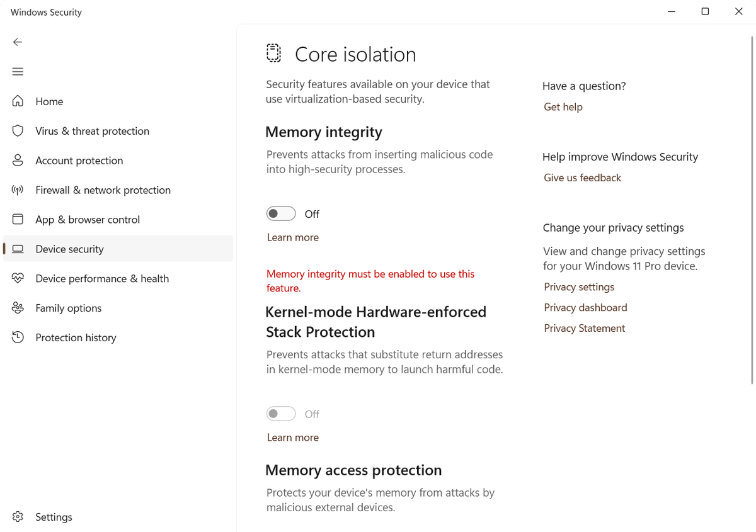Image resolution: width=756 pixels, height=532 pixels.
Task: Click the Device performance & health heart icon
Action: (x=18, y=278)
